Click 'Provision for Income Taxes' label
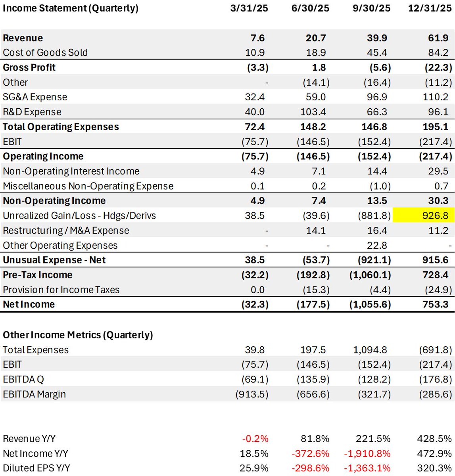 point(61,290)
